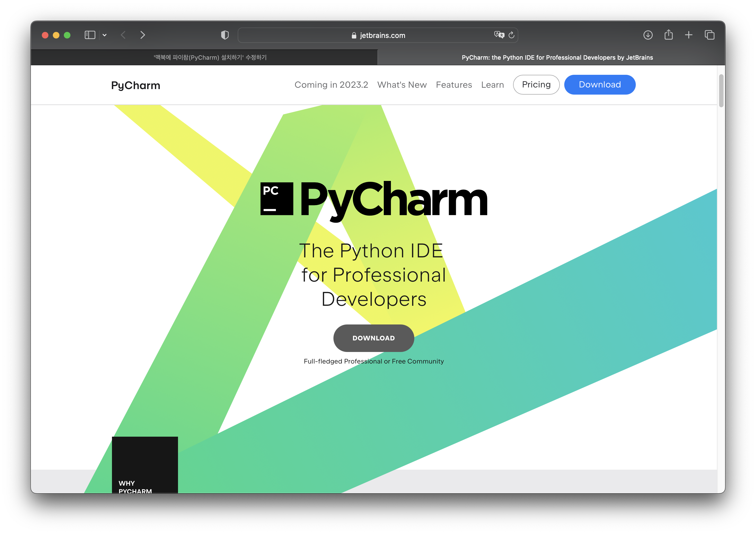756x534 pixels.
Task: Switch to the Korean PyCharm install tab
Action: pyautogui.click(x=210, y=57)
